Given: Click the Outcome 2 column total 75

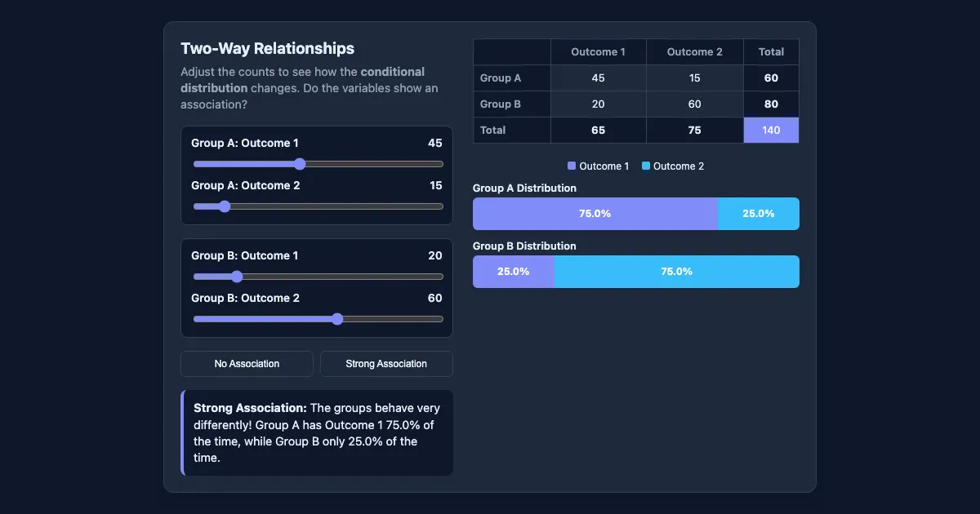Looking at the screenshot, I should pyautogui.click(x=695, y=131).
